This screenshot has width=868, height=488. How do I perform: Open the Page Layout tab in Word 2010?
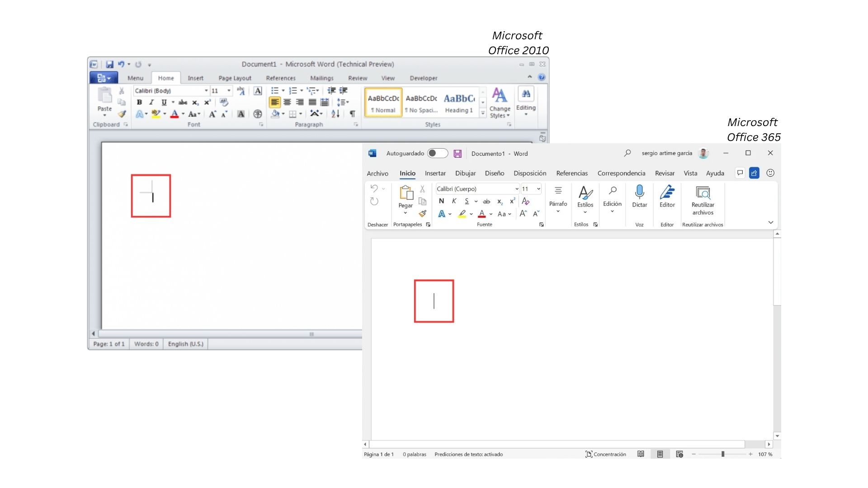pyautogui.click(x=235, y=78)
